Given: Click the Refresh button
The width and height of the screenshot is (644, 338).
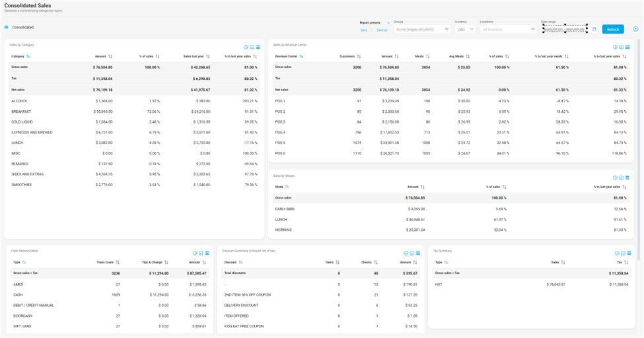Looking at the screenshot, I should (613, 29).
